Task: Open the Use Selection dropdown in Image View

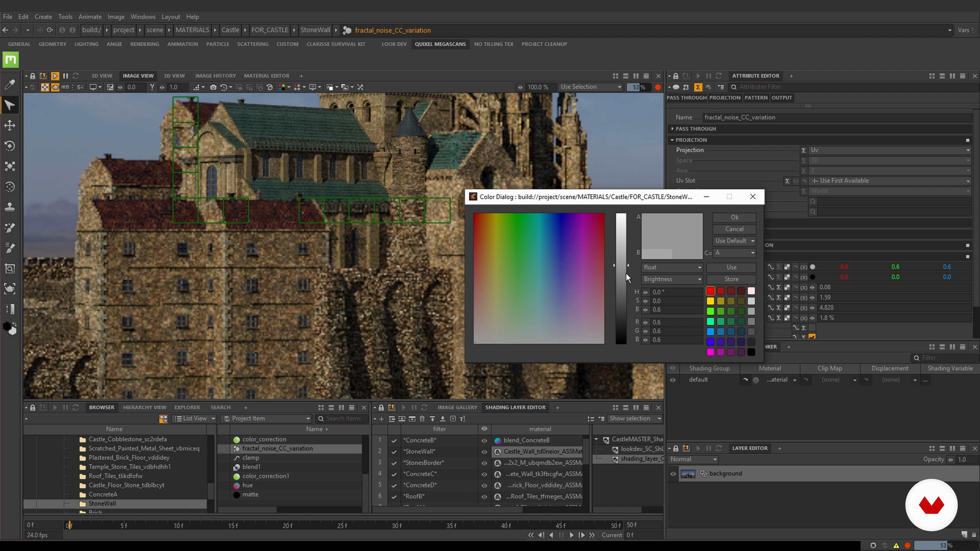Action: (x=590, y=87)
